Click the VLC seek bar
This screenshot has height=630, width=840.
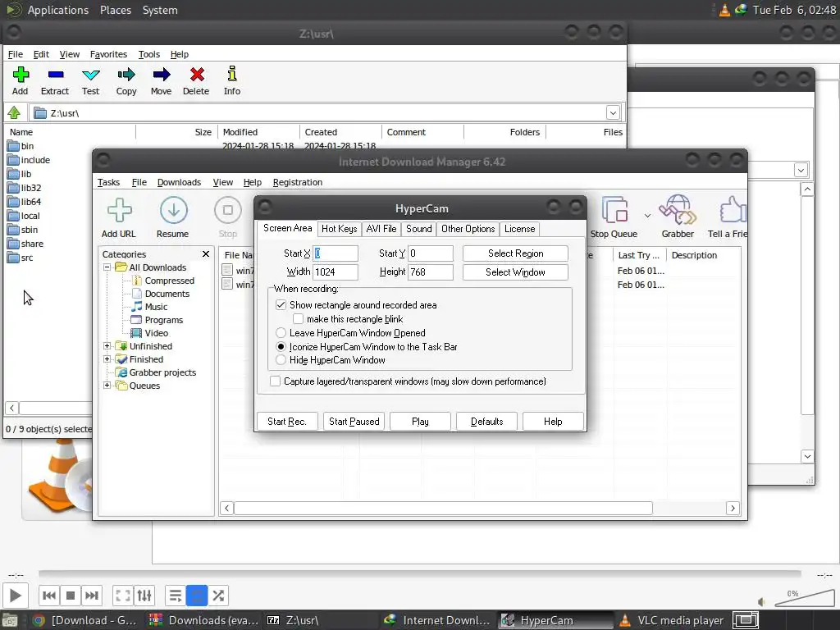click(419, 573)
